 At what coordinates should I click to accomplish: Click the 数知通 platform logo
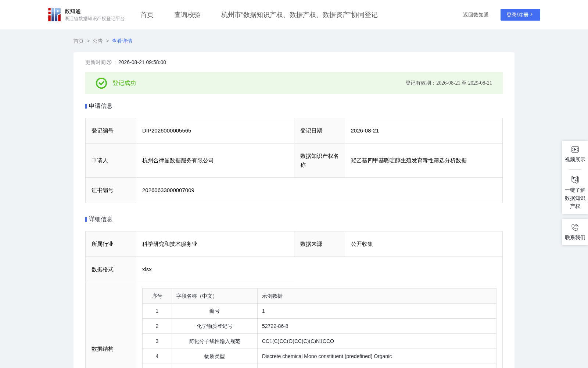click(86, 15)
